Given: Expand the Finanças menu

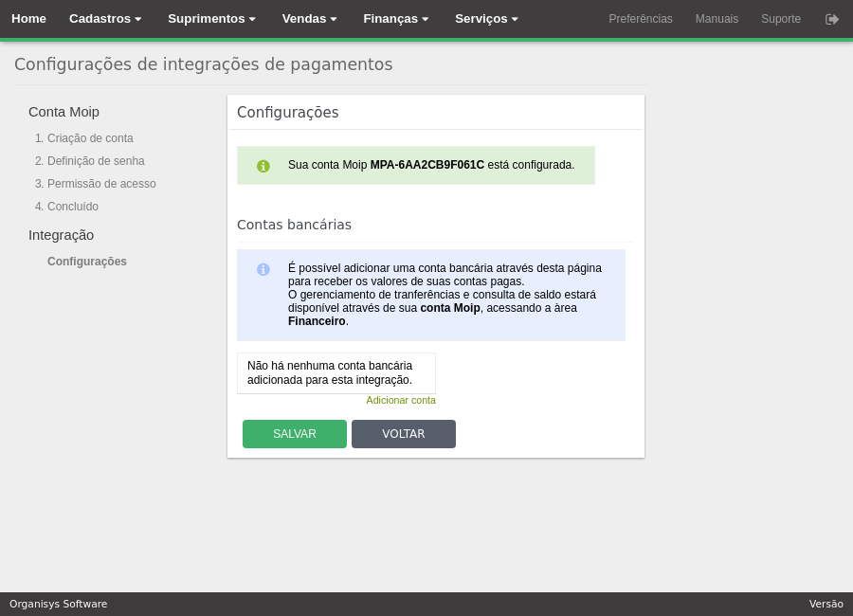Looking at the screenshot, I should pos(396,19).
